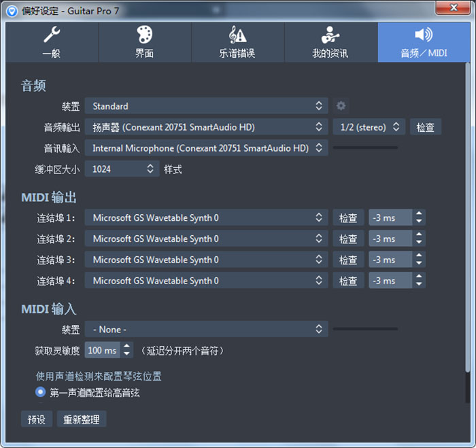
Task: Increase 连结埠 4 latency with up arrow
Action: tap(419, 276)
